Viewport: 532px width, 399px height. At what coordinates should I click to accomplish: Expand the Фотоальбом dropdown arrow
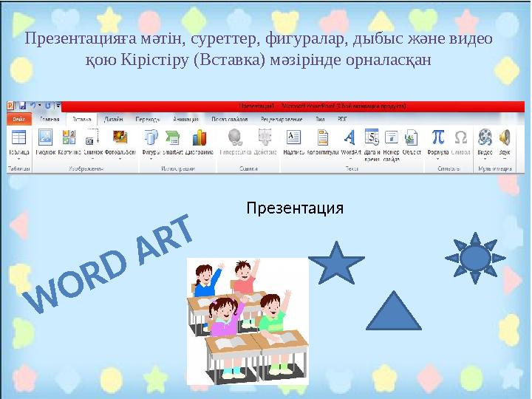(x=120, y=159)
